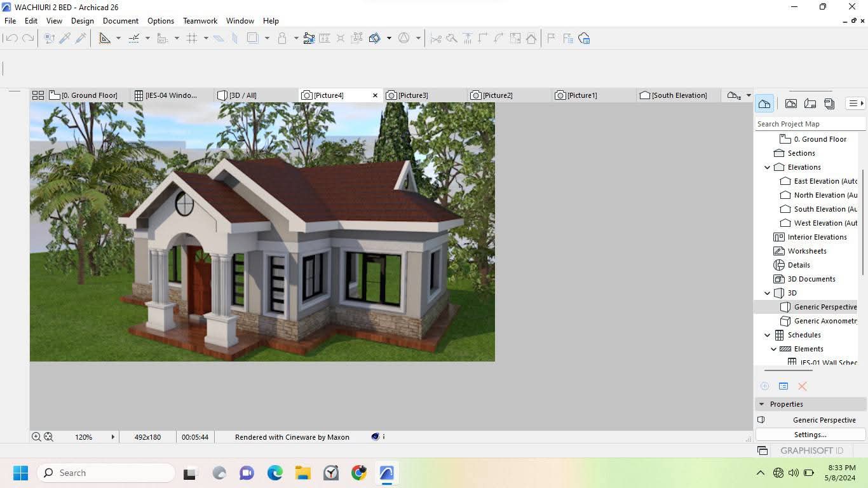Image resolution: width=868 pixels, height=488 pixels.
Task: Collapse the Schedules tree node
Action: [x=768, y=335]
